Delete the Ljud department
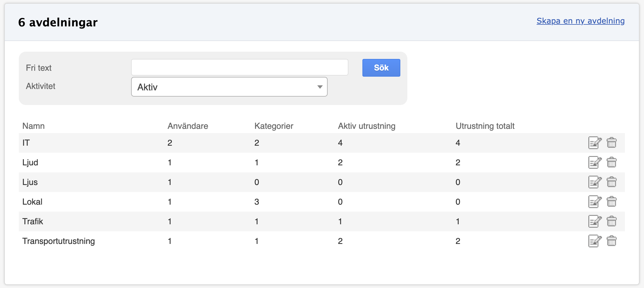Image resolution: width=644 pixels, height=288 pixels. tap(611, 163)
